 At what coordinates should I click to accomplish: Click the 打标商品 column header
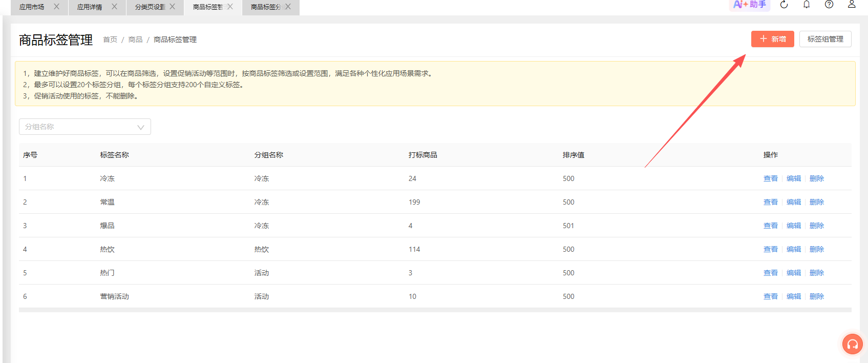coord(423,155)
